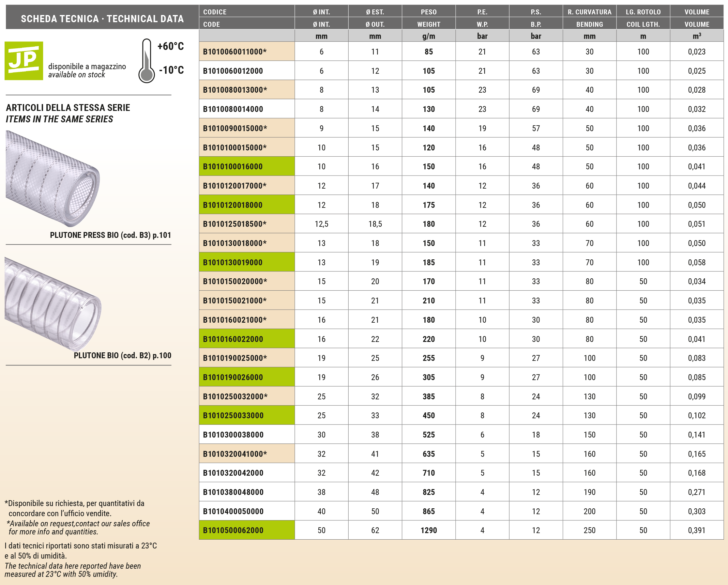Click the Scheda Tecnica Technical Data title
Viewport: 728px width, 585px height.
102,19
